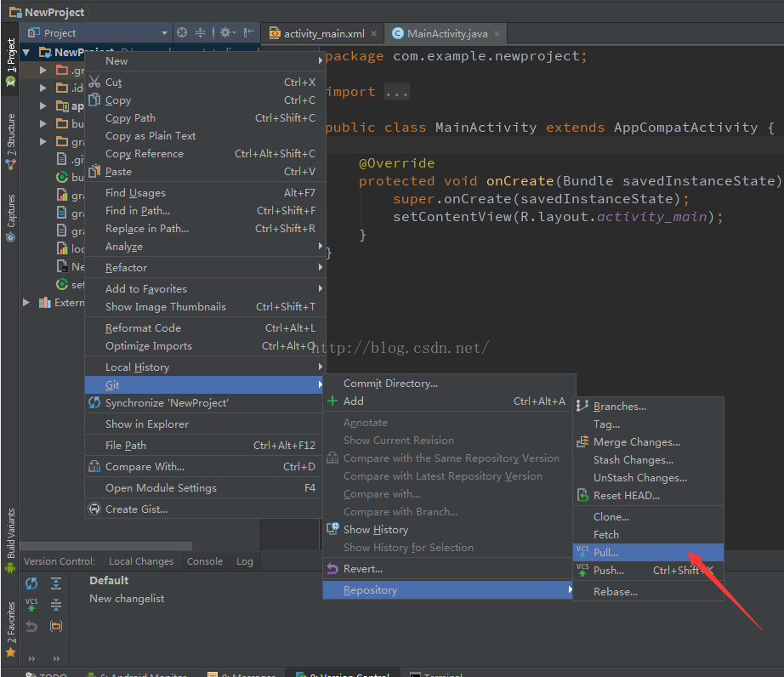This screenshot has height=677, width=784.
Task: Expand the .id folder tree node
Action: pos(43,88)
